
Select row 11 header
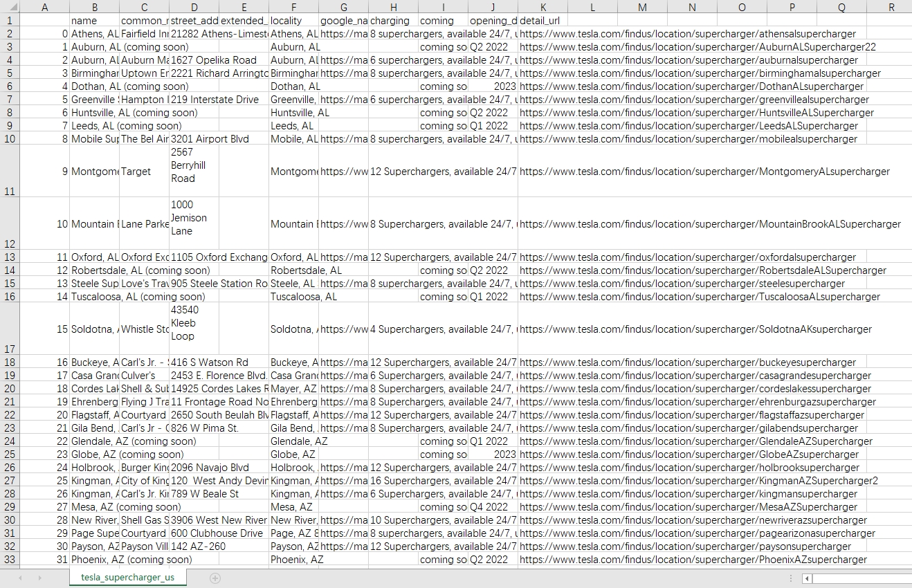10,171
